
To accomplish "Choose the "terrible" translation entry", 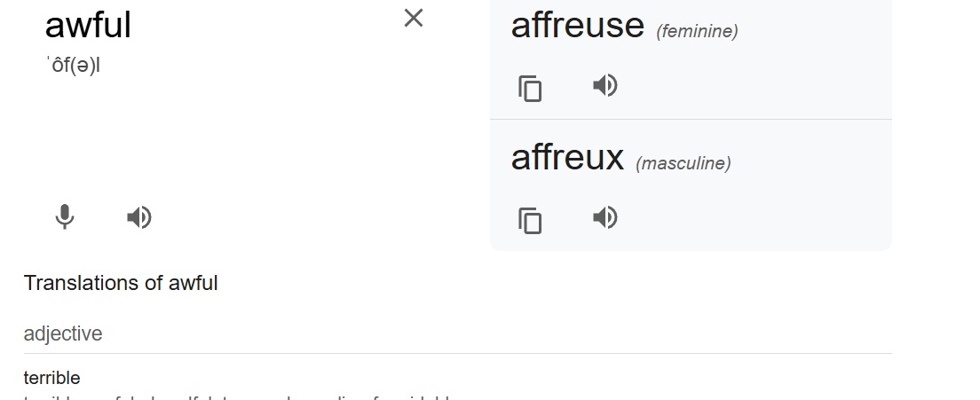I will (51, 378).
